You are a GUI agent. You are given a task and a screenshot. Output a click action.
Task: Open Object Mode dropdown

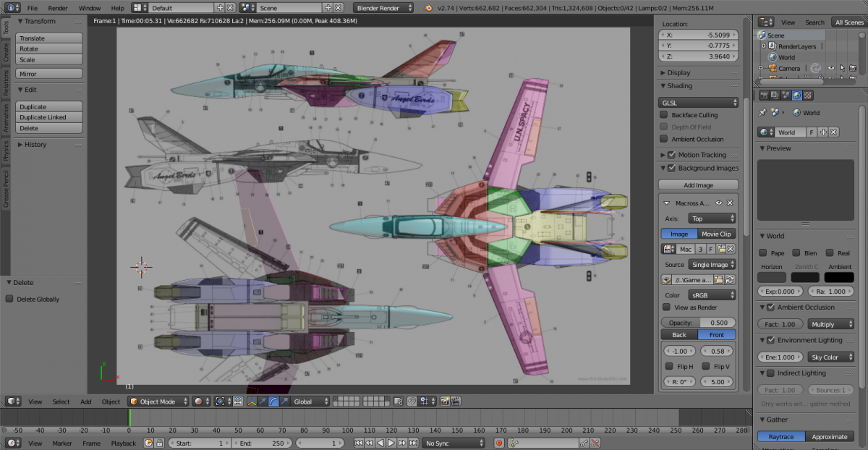pos(159,401)
